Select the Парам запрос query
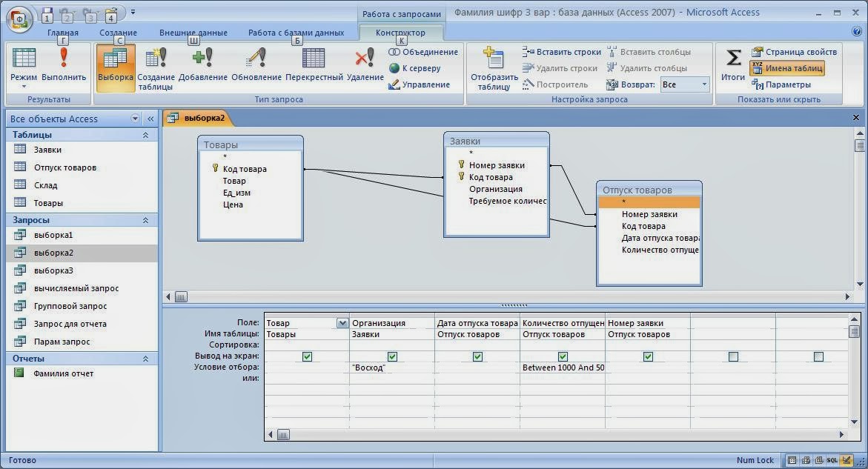 (82, 342)
